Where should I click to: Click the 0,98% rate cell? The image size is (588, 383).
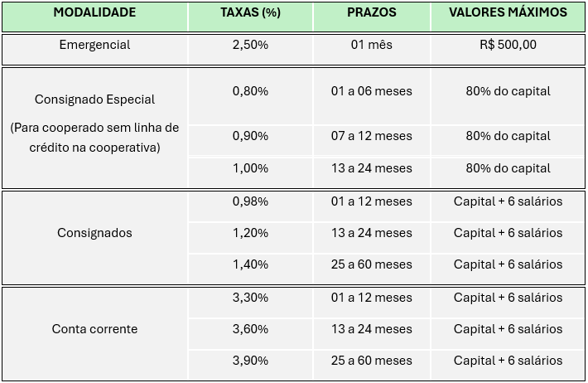click(x=250, y=201)
